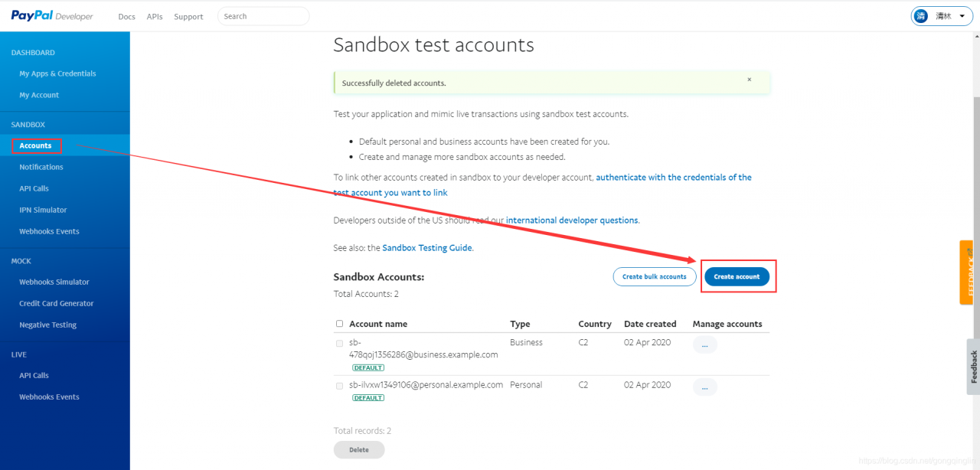Open manage menu for business account
Screen dimensions: 980x470
[704, 345]
